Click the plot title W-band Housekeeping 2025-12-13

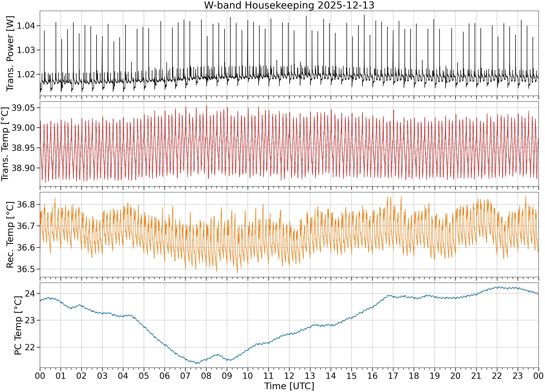[289, 5]
